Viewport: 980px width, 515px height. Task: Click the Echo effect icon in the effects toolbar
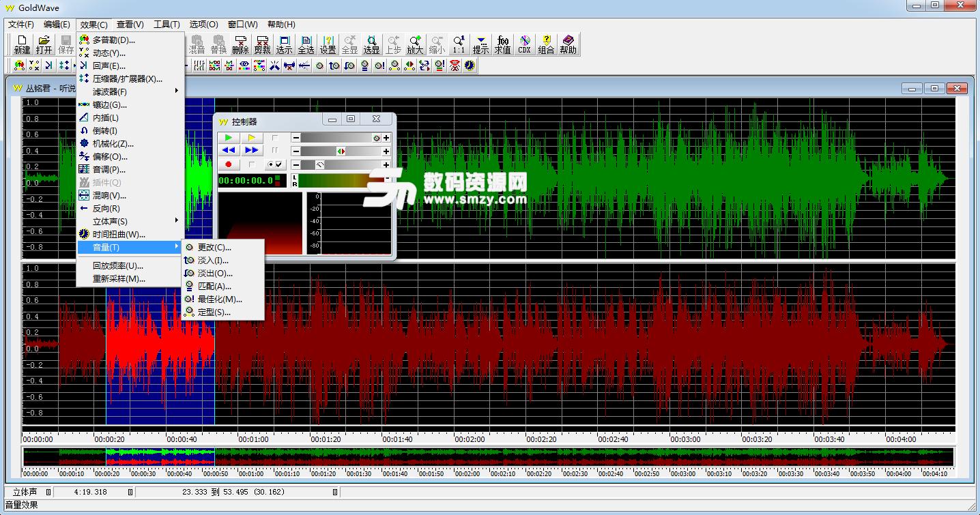pos(49,65)
